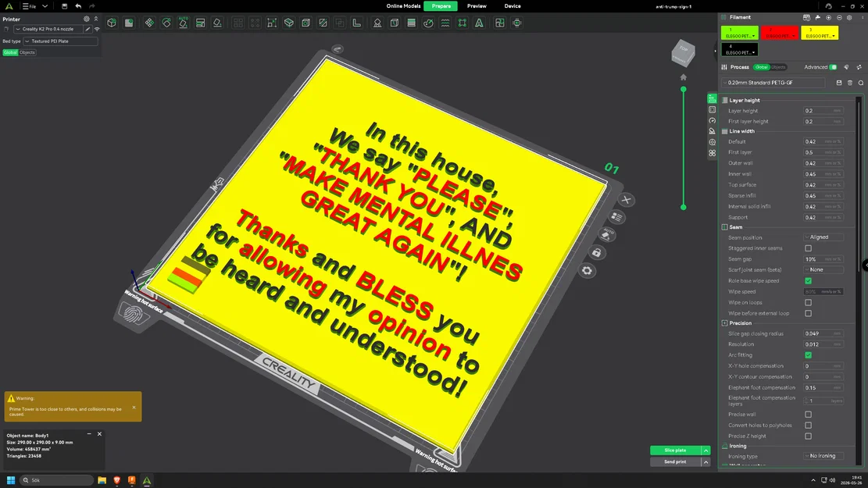This screenshot has width=868, height=488.
Task: Click the assembly view toolbar icon
Action: click(x=500, y=23)
